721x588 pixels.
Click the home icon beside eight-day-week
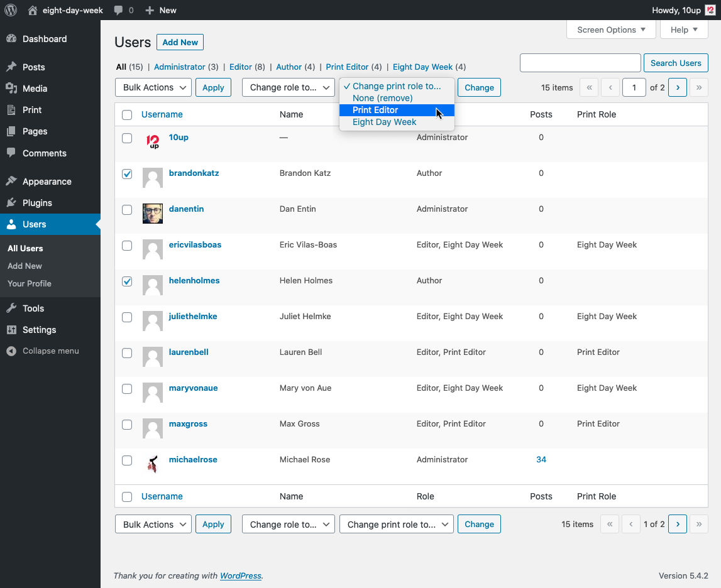(x=33, y=10)
